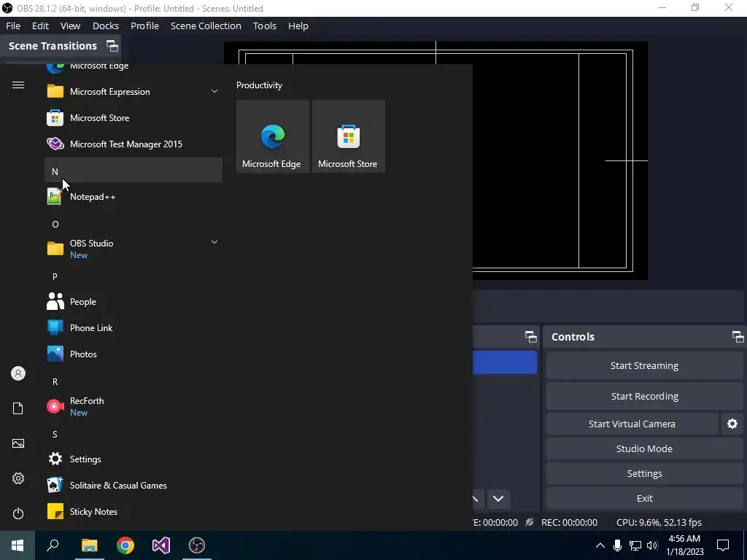Click OBS Studio folder chevron arrow
The height and width of the screenshot is (560, 747).
coord(214,242)
